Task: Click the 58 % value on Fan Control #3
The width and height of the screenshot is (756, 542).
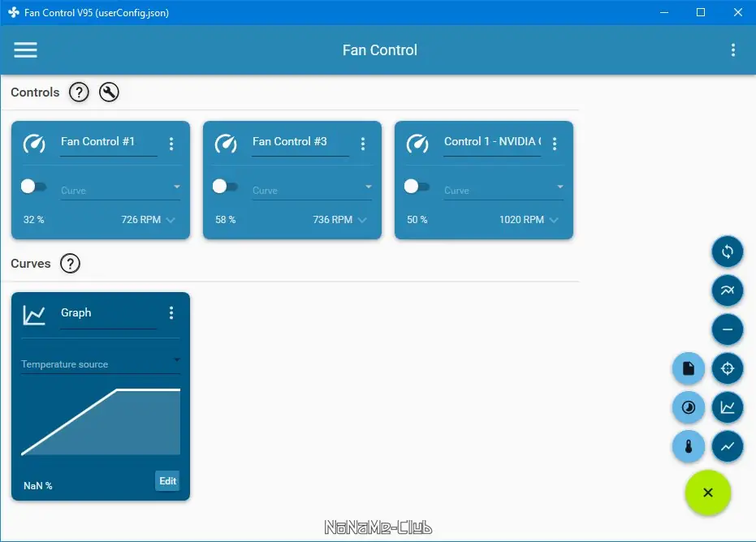Action: click(225, 220)
